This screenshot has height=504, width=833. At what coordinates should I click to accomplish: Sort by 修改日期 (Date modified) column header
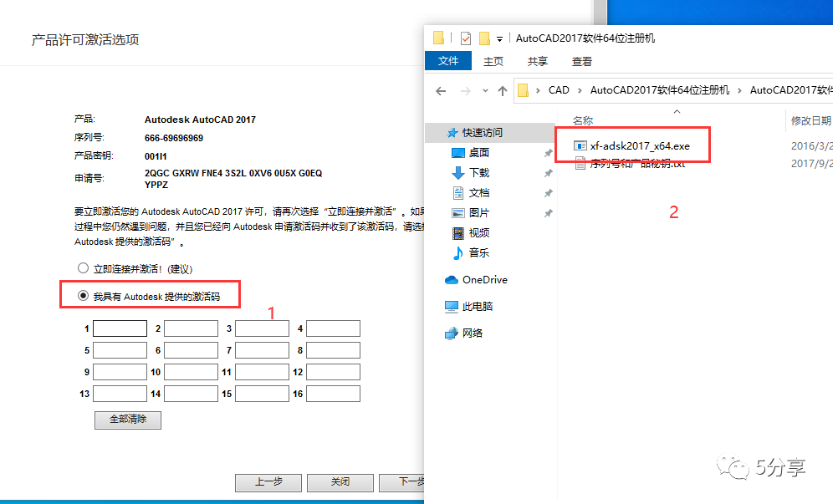pyautogui.click(x=810, y=121)
